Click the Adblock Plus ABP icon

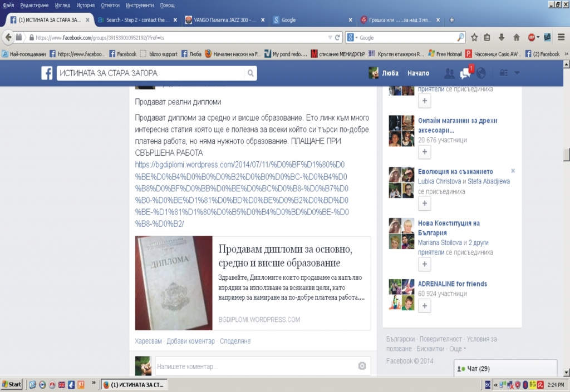[532, 37]
